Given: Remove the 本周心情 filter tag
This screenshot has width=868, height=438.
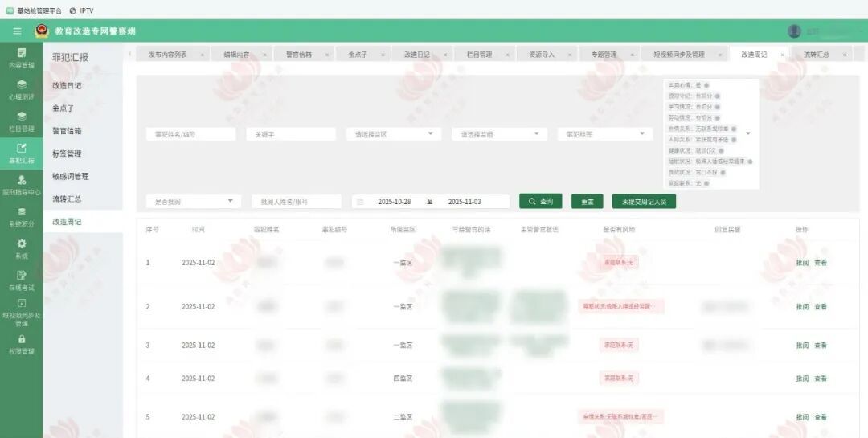Looking at the screenshot, I should 706,85.
